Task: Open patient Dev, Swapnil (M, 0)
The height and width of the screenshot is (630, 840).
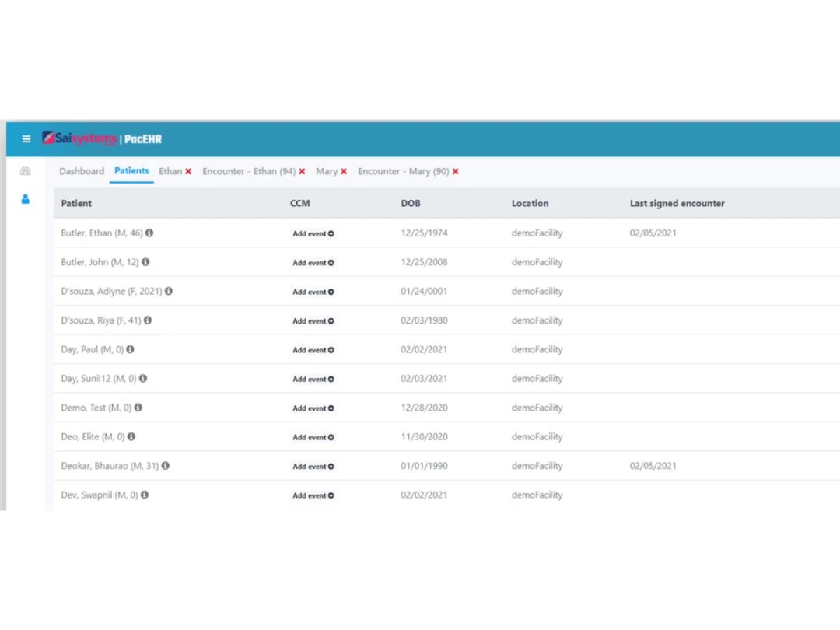Action: pyautogui.click(x=99, y=495)
